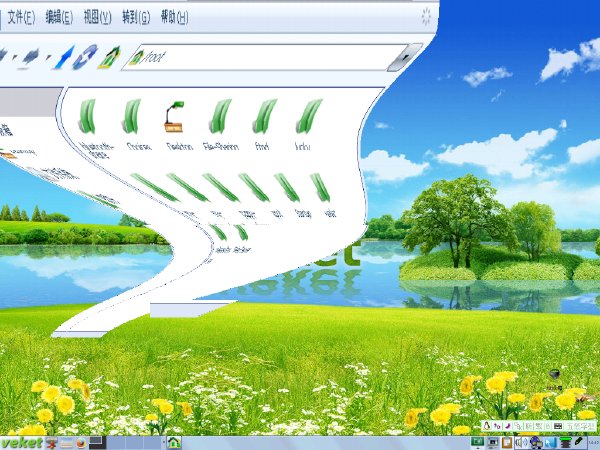Open the 文件(F) menu
Viewport: 600px width, 450px height.
[x=21, y=17]
